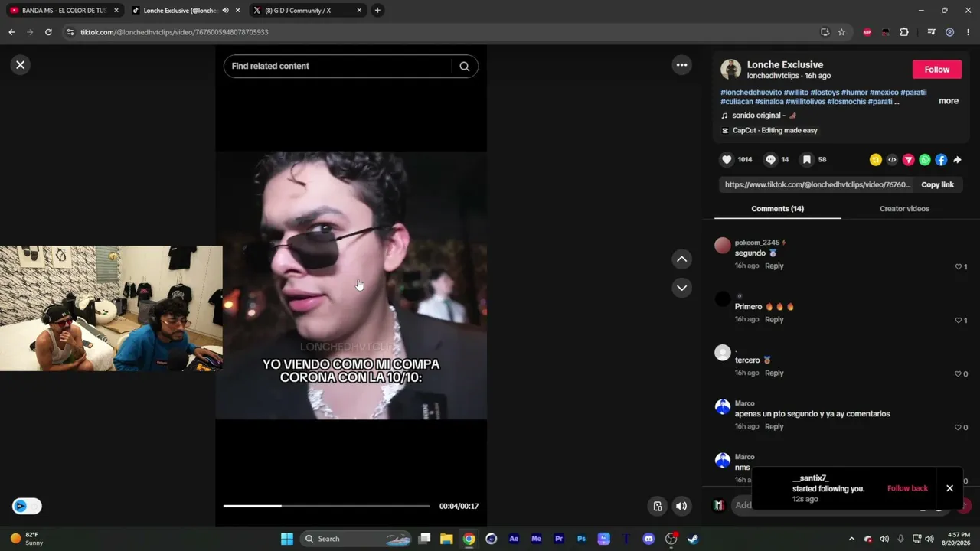Send to friends with the red paper-plane icon
Screen dimensions: 980x551
click(908, 160)
